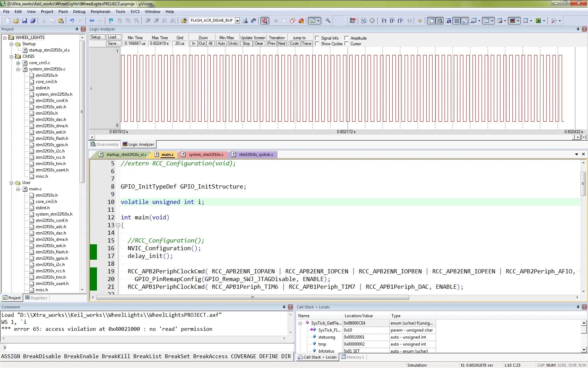Screen dimensions: 588x368
Task: Toggle the Amplitude checkbox
Action: (346, 38)
